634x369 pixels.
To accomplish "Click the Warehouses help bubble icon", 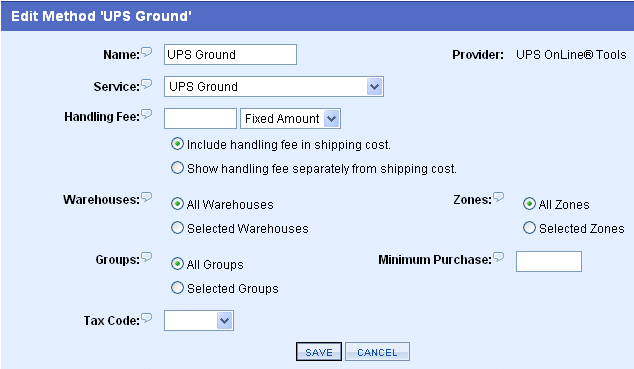I will [x=146, y=197].
